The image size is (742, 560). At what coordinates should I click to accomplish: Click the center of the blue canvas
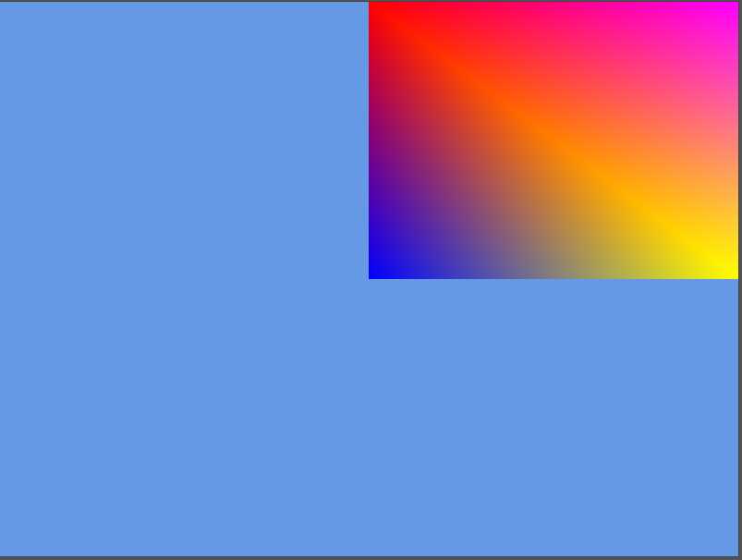pyautogui.click(x=370, y=279)
